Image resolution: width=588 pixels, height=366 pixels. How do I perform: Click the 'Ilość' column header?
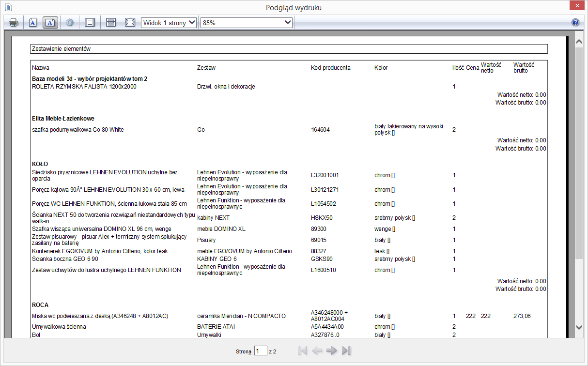click(x=458, y=67)
